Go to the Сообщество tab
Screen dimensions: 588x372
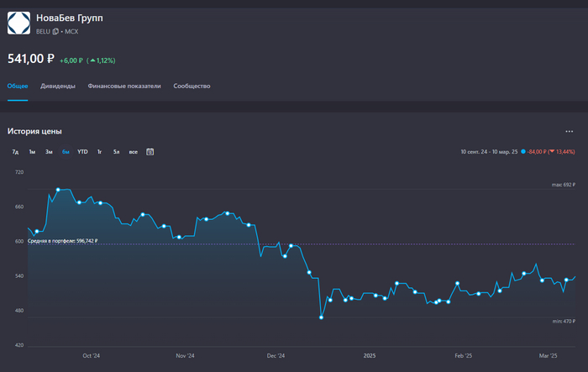[x=192, y=86]
